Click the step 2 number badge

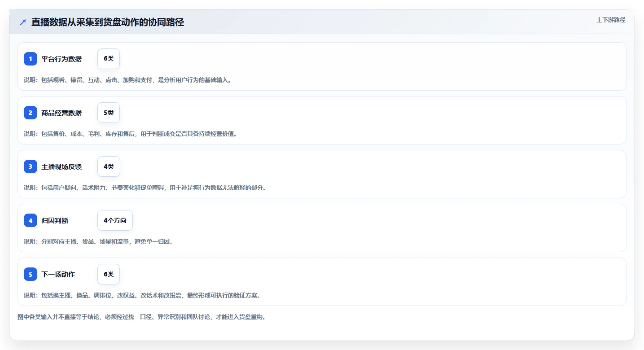[x=31, y=113]
